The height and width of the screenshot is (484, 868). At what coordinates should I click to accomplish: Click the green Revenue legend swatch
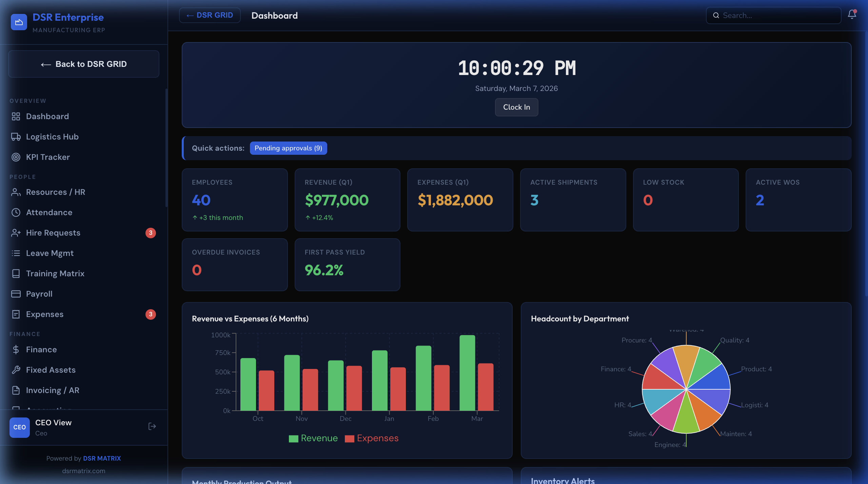click(x=293, y=438)
